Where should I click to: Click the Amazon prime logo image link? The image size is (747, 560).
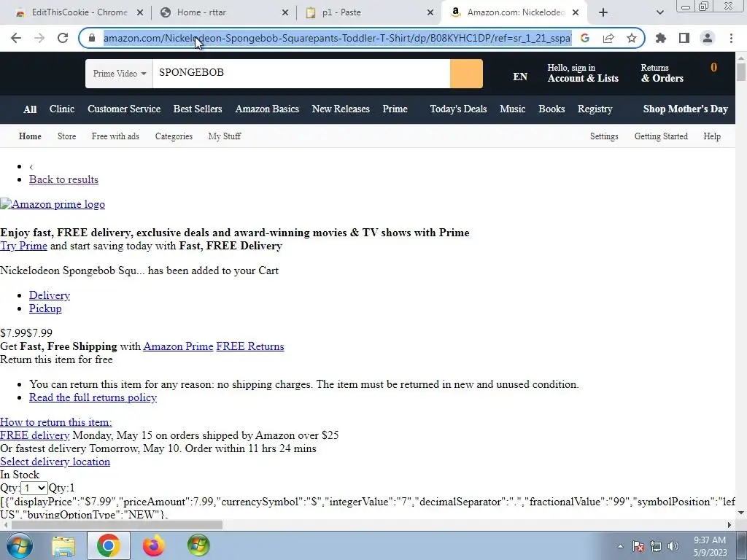53,204
